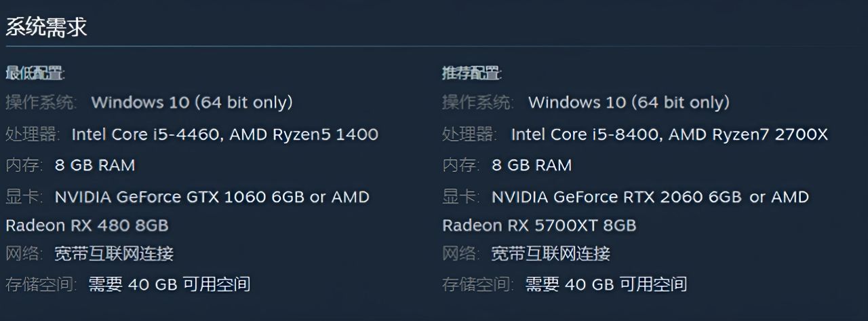This screenshot has width=868, height=321.
Task: Select the 推荐配置 heading
Action: (x=471, y=73)
